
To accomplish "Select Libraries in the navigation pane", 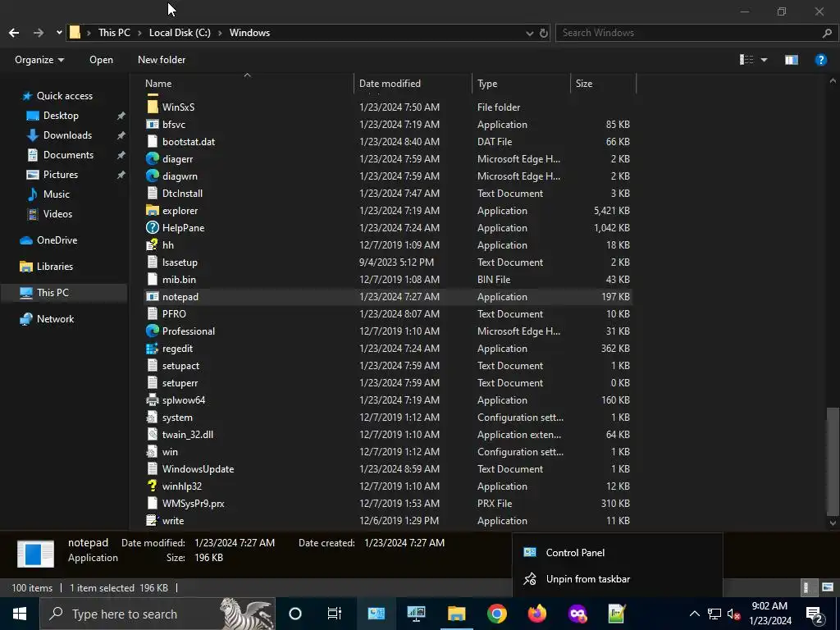I will (54, 267).
